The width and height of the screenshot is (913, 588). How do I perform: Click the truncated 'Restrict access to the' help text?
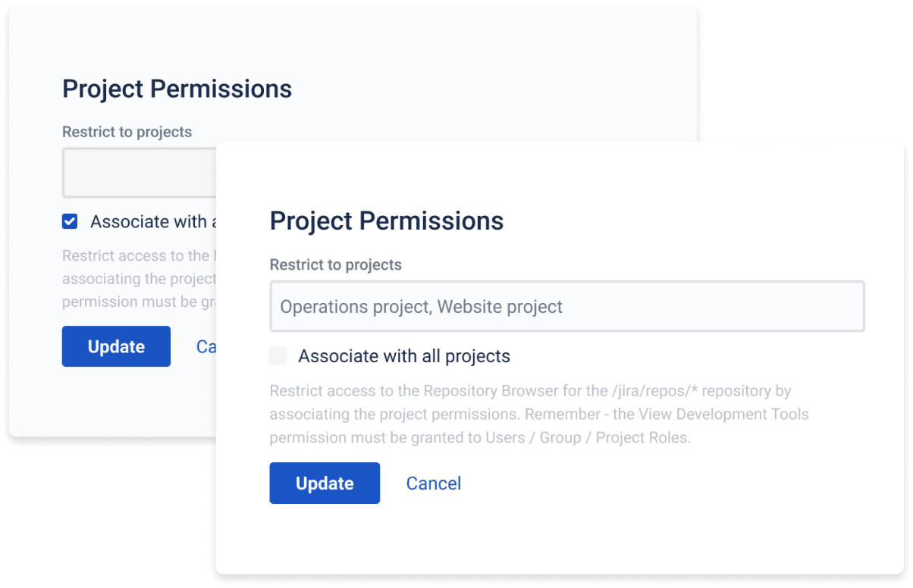click(135, 256)
